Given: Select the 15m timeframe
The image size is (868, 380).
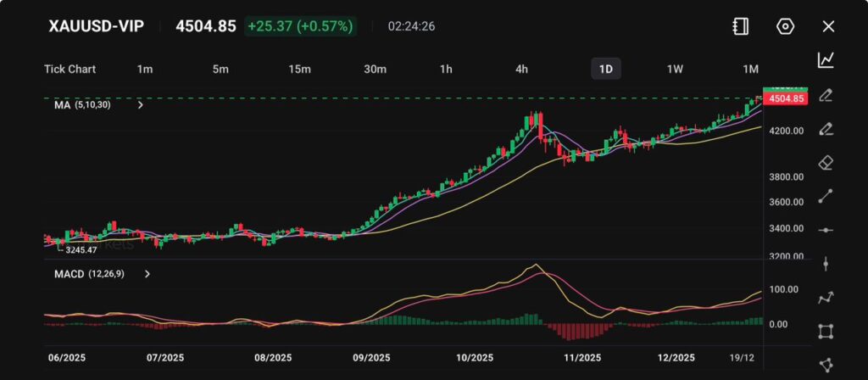Looking at the screenshot, I should pyautogui.click(x=298, y=69).
